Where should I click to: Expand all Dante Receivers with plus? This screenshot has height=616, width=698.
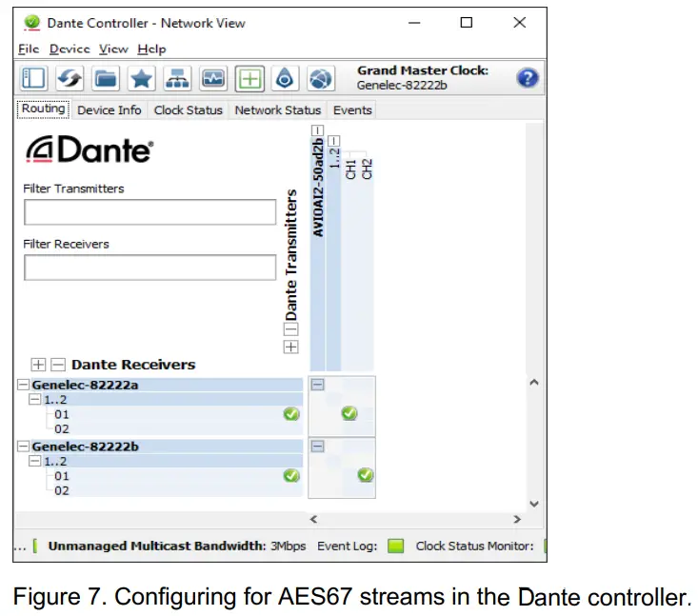point(39,365)
